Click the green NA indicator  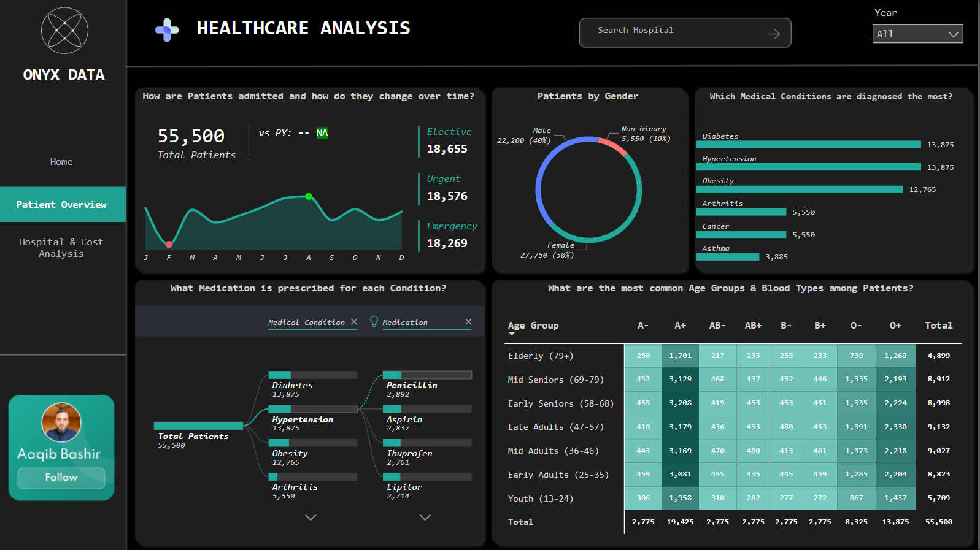click(322, 133)
